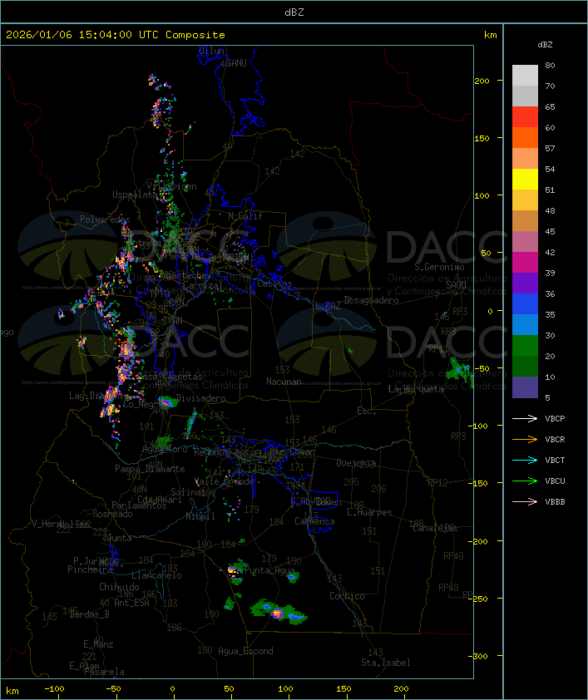Viewport: 588px width, 700px height.
Task: Select the light gray 70 dBZ swatch
Action: click(525, 76)
